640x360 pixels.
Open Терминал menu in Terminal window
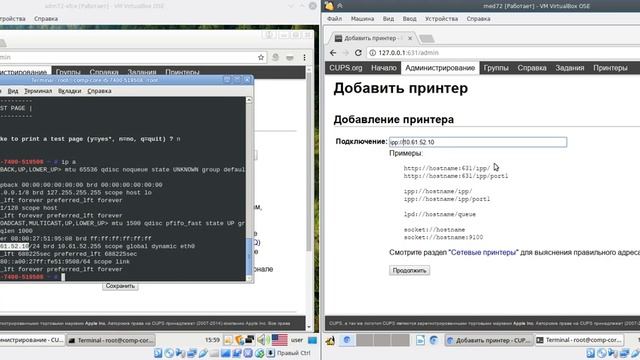click(x=38, y=91)
